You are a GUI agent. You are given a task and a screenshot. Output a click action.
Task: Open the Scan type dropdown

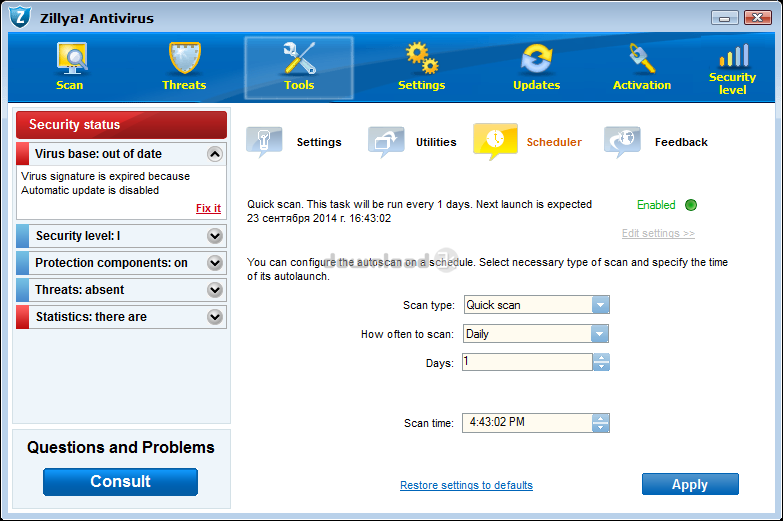[600, 305]
